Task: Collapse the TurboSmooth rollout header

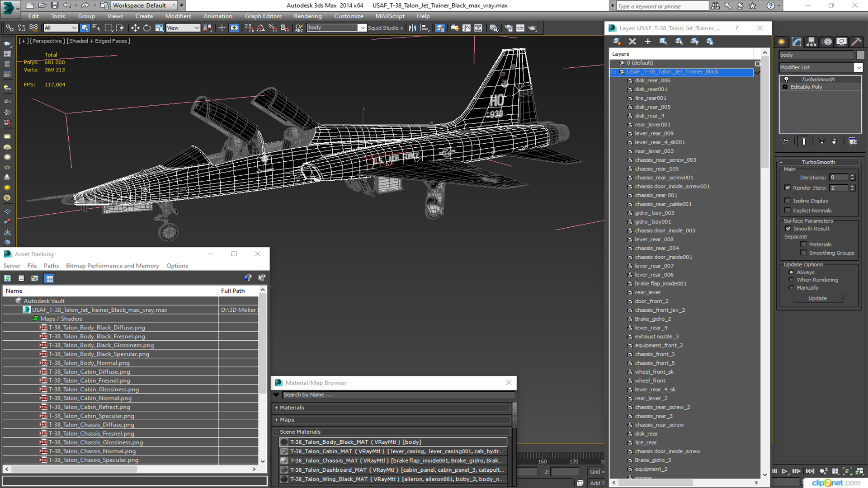Action: [x=818, y=162]
